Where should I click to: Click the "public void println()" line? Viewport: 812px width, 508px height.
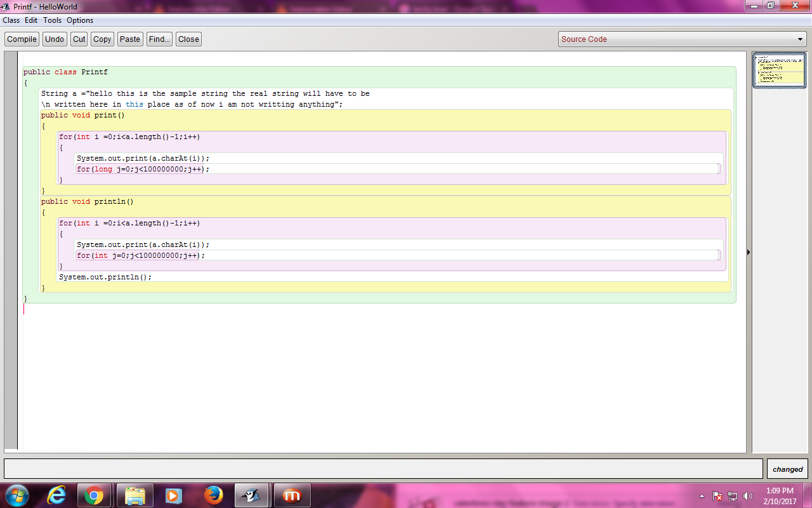pos(88,202)
